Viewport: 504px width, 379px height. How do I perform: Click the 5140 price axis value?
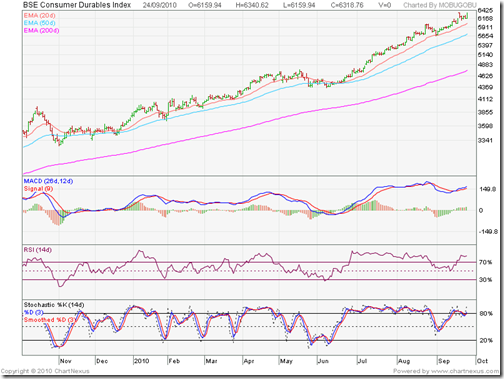[485, 55]
